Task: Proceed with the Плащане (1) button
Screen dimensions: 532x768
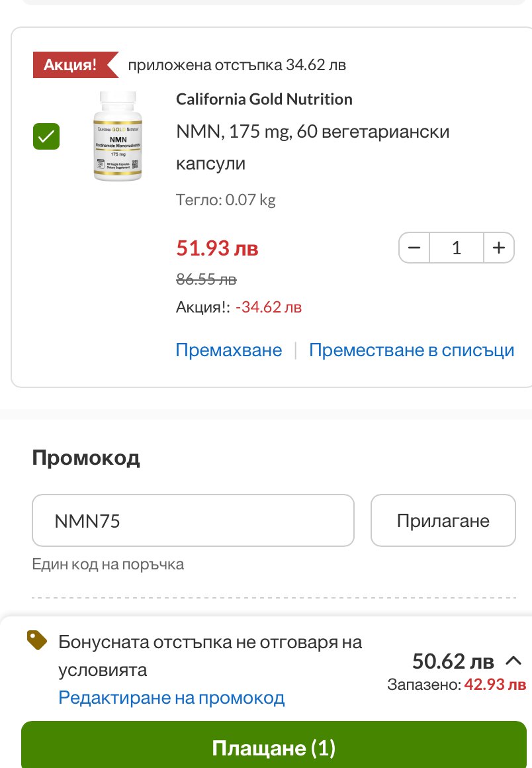Action: [274, 748]
